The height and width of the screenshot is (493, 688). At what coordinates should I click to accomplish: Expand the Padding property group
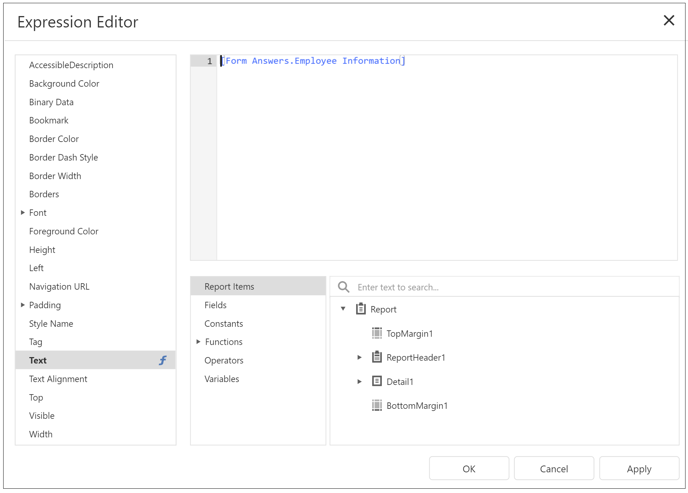click(22, 305)
